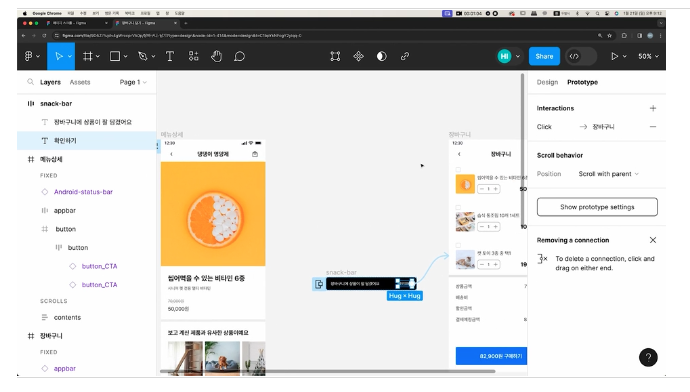Open Scroll with parent position dropdown
Image resolution: width=690 pixels, height=392 pixels.
(608, 174)
